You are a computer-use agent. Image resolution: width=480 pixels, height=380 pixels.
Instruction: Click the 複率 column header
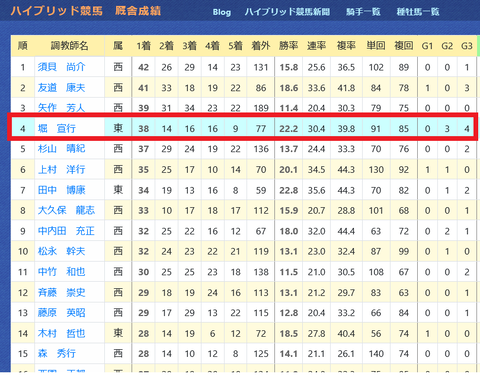point(346,46)
